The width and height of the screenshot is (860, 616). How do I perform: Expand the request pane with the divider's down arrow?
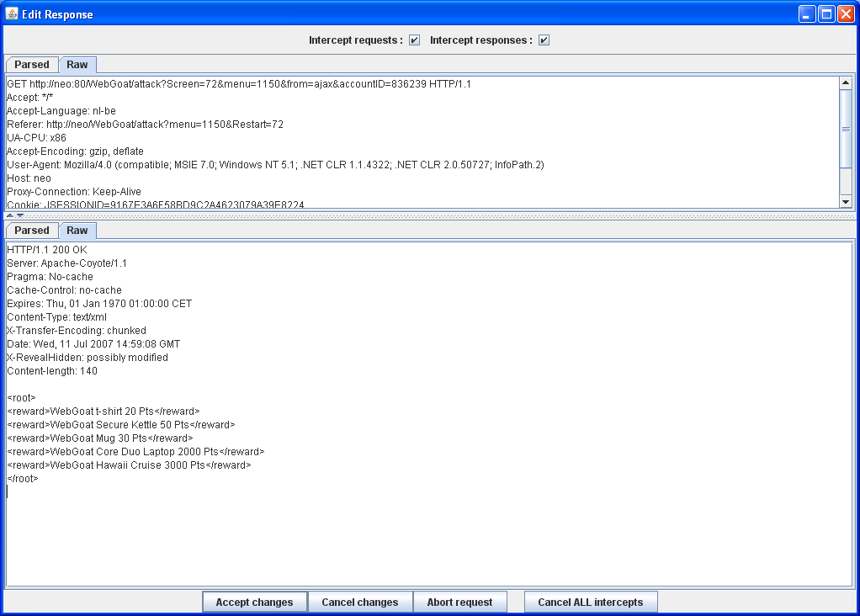click(x=20, y=215)
